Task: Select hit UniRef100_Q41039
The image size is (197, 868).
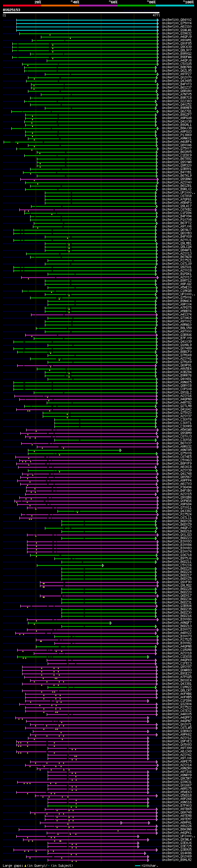Action: [177, 342]
